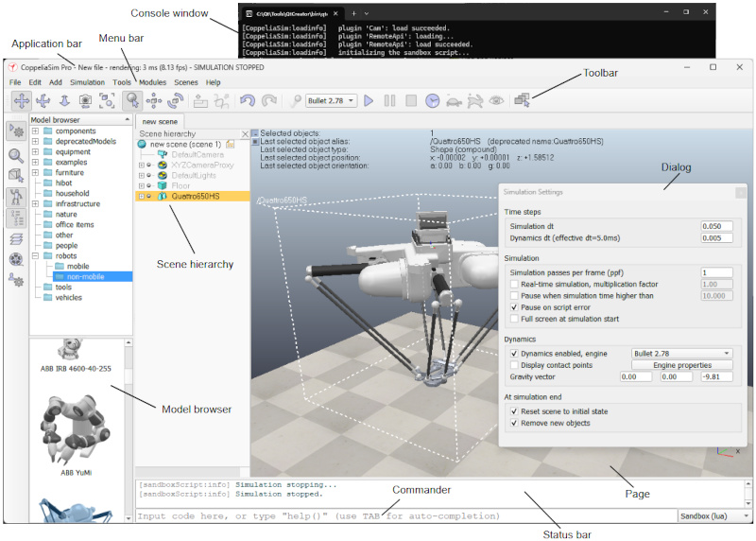Screen dimensions: 756x541
Task: Toggle Reset scene to initial state checkbox
Action: coord(514,411)
